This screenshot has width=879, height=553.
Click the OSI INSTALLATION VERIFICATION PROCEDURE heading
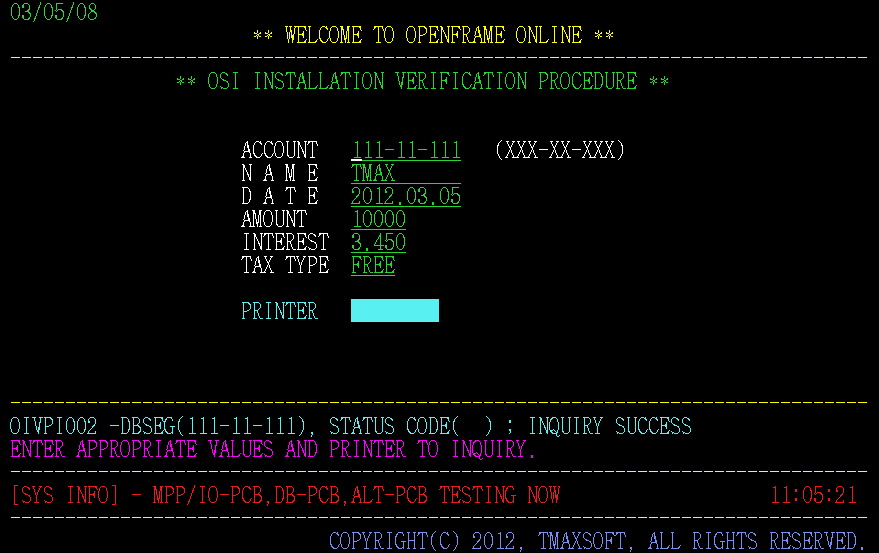[x=422, y=82]
